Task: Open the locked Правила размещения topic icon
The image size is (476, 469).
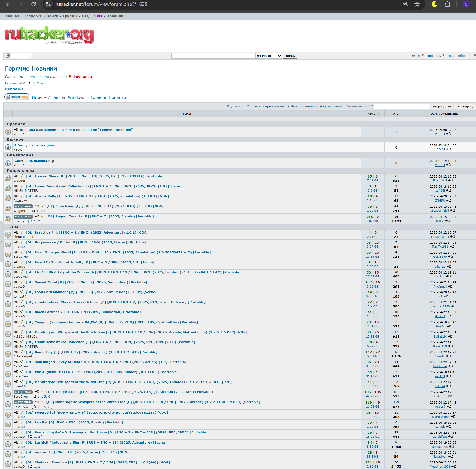Action: tap(8, 131)
